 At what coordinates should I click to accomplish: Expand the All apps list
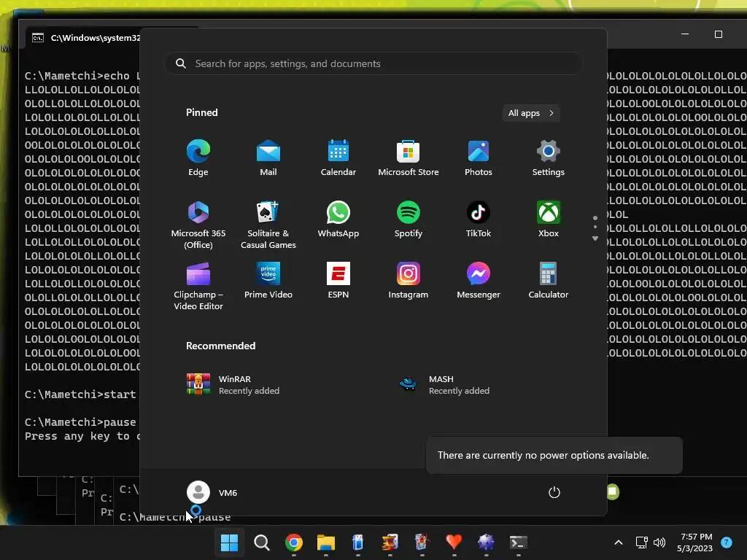click(531, 113)
